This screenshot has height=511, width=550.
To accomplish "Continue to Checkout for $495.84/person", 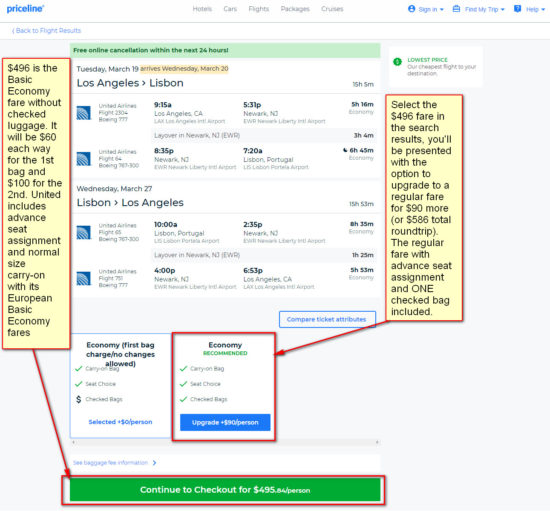I will (x=225, y=490).
